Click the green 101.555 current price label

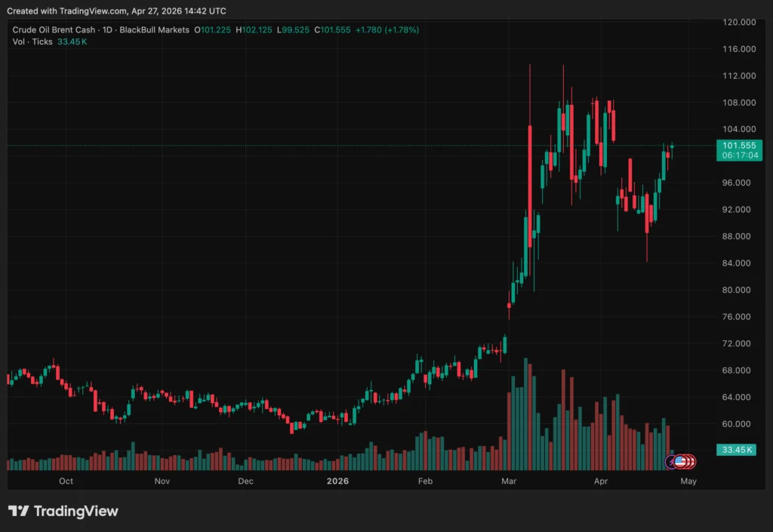tap(738, 145)
